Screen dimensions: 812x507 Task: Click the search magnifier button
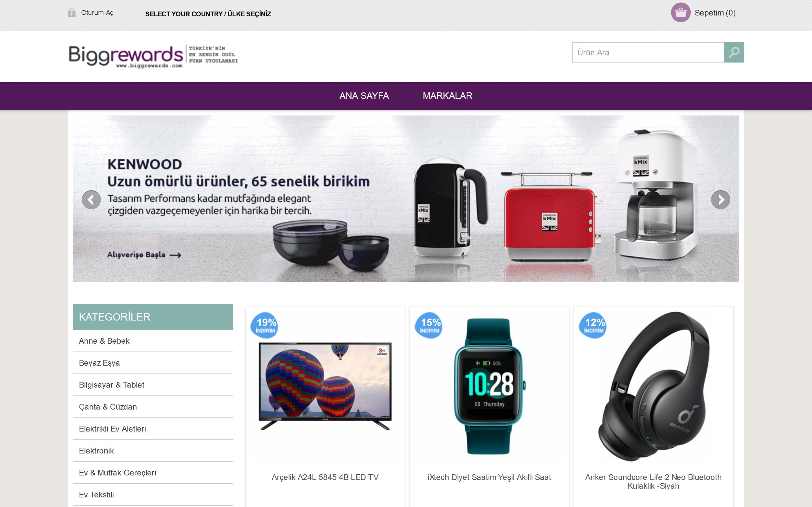pyautogui.click(x=734, y=52)
